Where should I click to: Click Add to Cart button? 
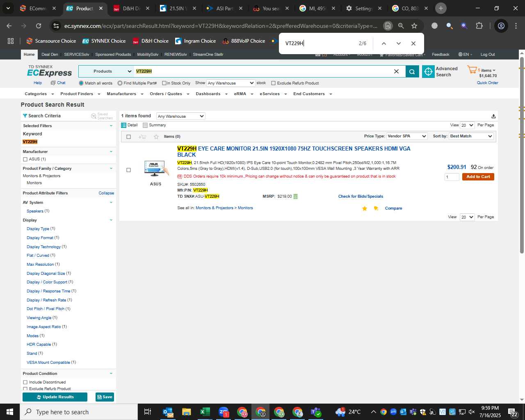[x=478, y=177]
